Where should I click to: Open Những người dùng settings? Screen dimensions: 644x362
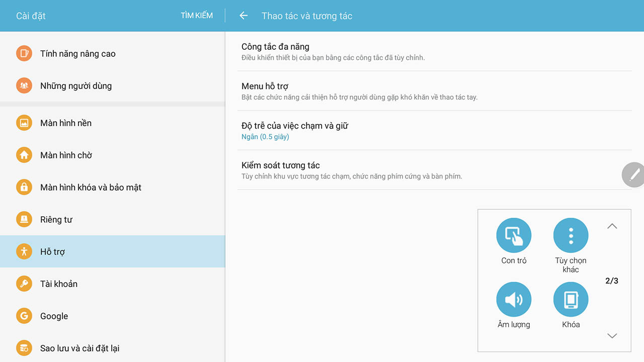click(x=76, y=86)
